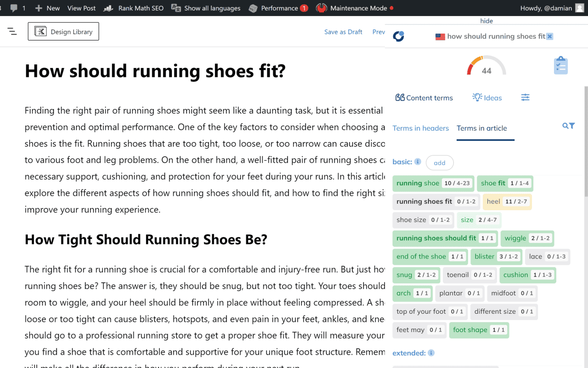Switch to the Terms in headers tab
This screenshot has width=588, height=368.
point(421,128)
